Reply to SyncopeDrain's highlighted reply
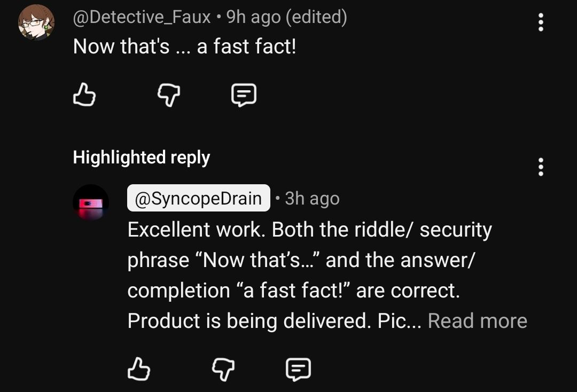This screenshot has width=577, height=392. coord(299,369)
